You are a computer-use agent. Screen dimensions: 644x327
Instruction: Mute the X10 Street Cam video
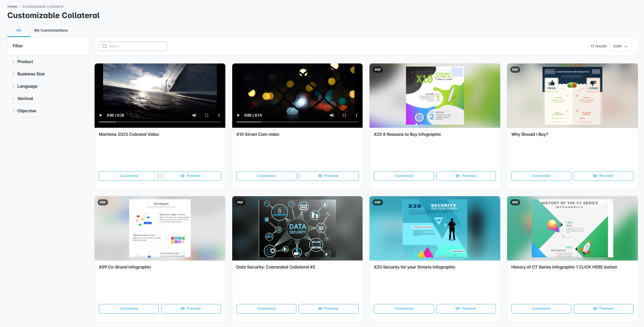click(x=332, y=115)
